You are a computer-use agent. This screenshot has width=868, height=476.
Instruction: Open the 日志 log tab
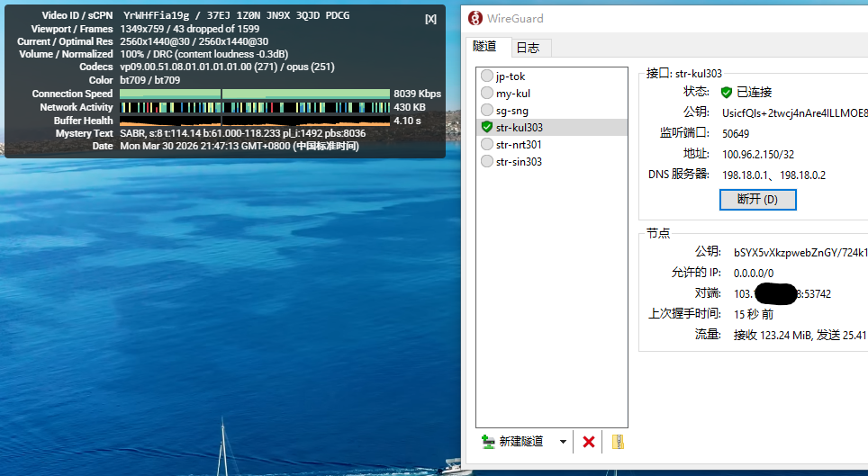coord(529,49)
